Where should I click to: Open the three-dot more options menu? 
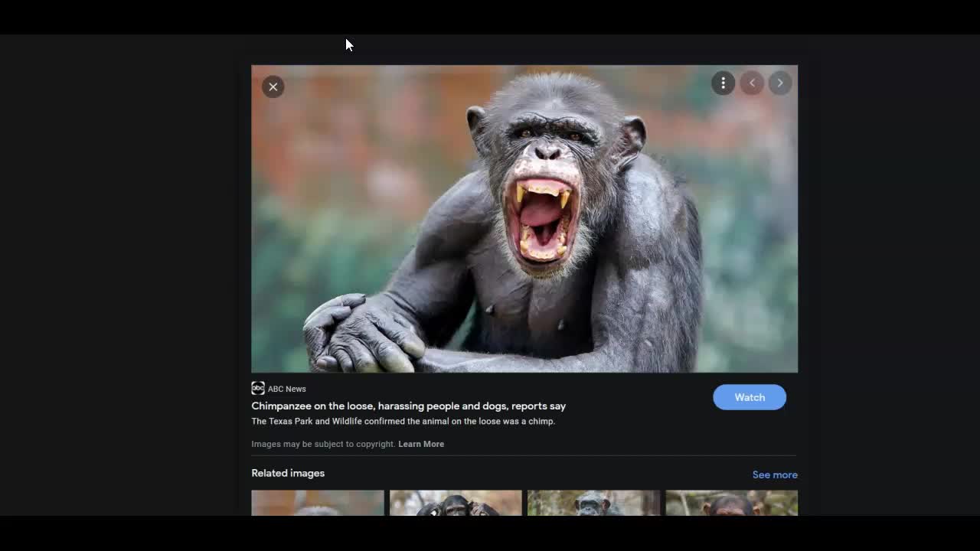(723, 83)
